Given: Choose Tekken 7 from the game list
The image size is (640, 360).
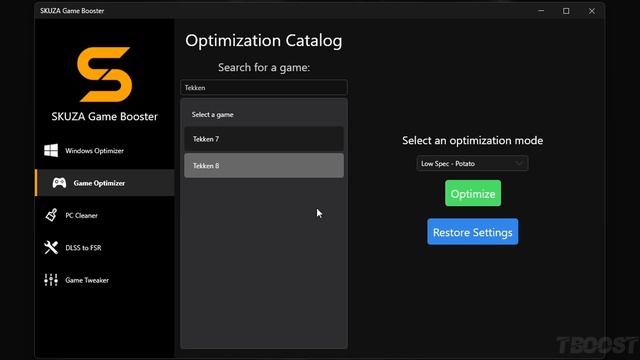Looking at the screenshot, I should pyautogui.click(x=264, y=139).
